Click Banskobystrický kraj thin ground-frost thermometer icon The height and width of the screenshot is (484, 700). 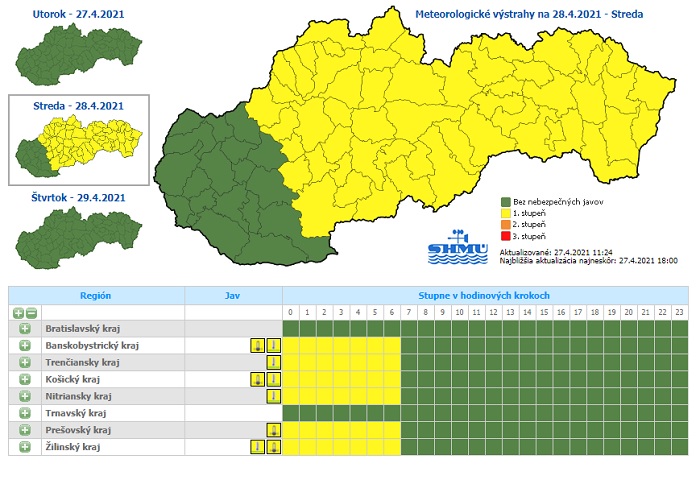point(274,346)
